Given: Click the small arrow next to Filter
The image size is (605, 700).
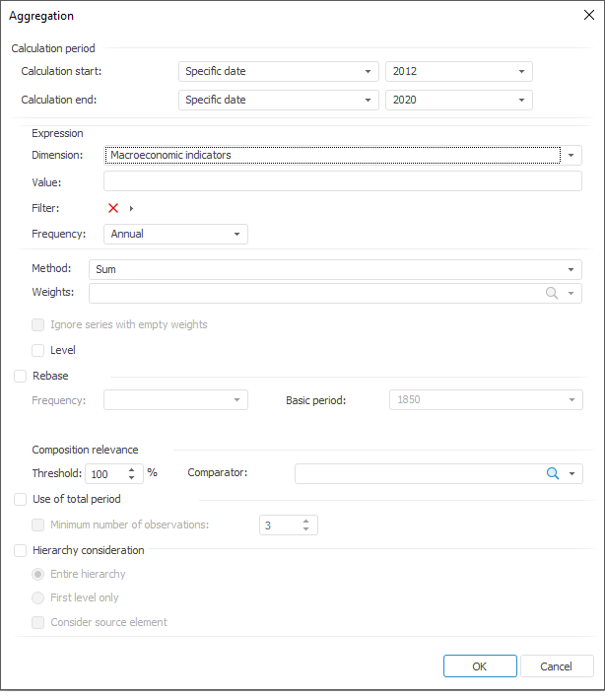Looking at the screenshot, I should point(131,208).
